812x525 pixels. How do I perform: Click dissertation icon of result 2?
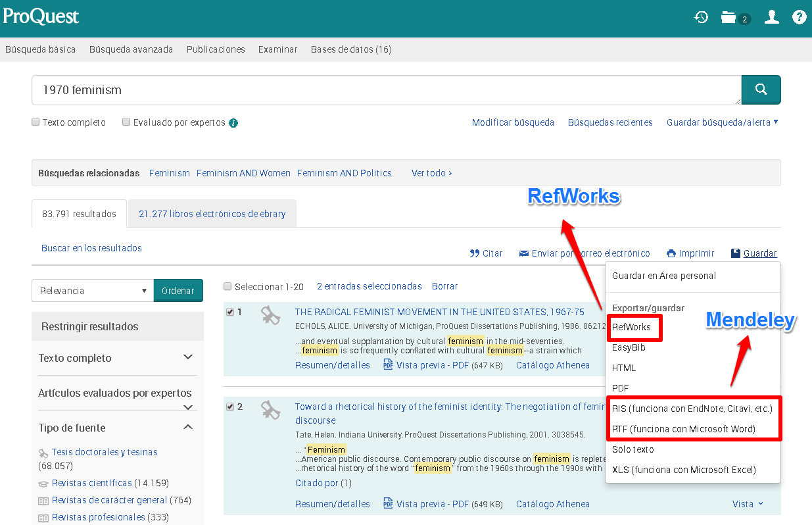point(270,410)
